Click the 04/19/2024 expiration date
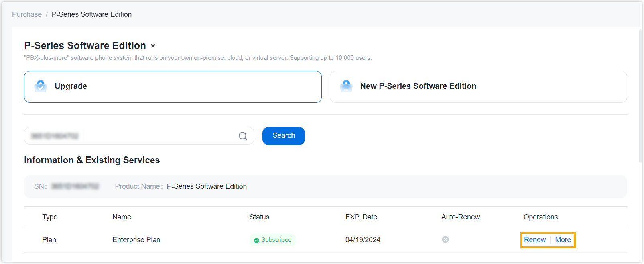This screenshot has height=264, width=644. coord(363,240)
